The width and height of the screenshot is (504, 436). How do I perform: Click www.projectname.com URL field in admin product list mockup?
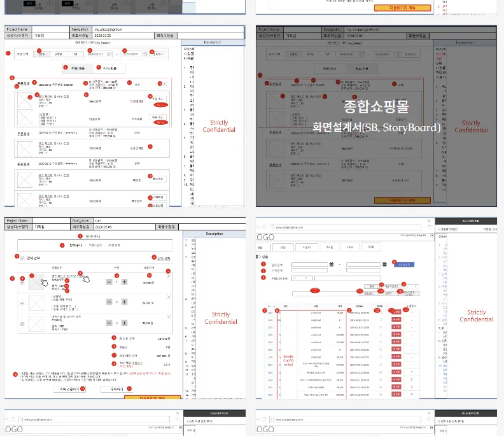pyautogui.click(x=346, y=227)
